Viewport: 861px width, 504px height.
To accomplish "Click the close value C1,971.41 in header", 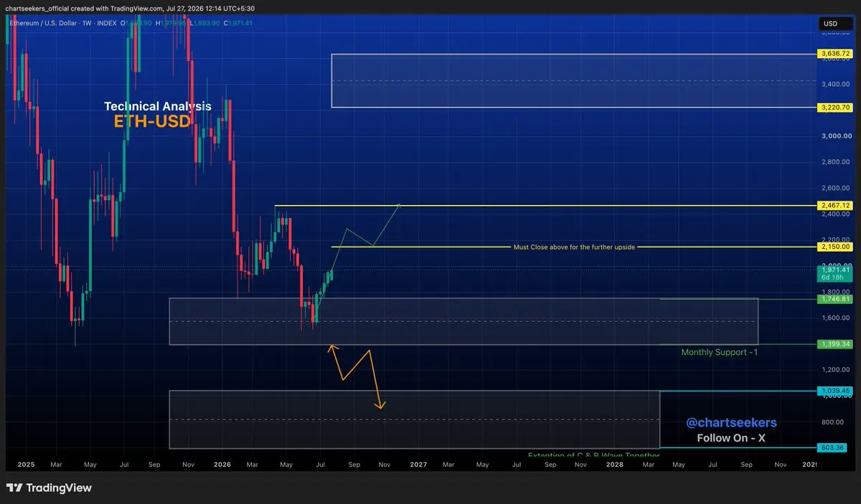I will 237,23.
